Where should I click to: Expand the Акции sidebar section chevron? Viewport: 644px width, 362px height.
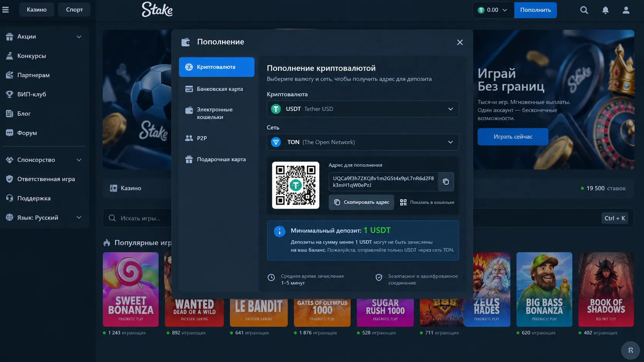pos(79,37)
